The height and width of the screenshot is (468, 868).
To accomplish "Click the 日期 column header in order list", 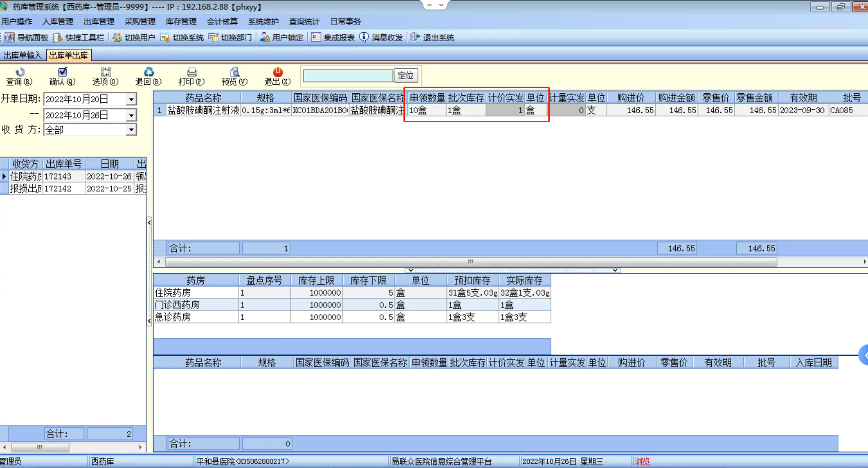I will 110,164.
